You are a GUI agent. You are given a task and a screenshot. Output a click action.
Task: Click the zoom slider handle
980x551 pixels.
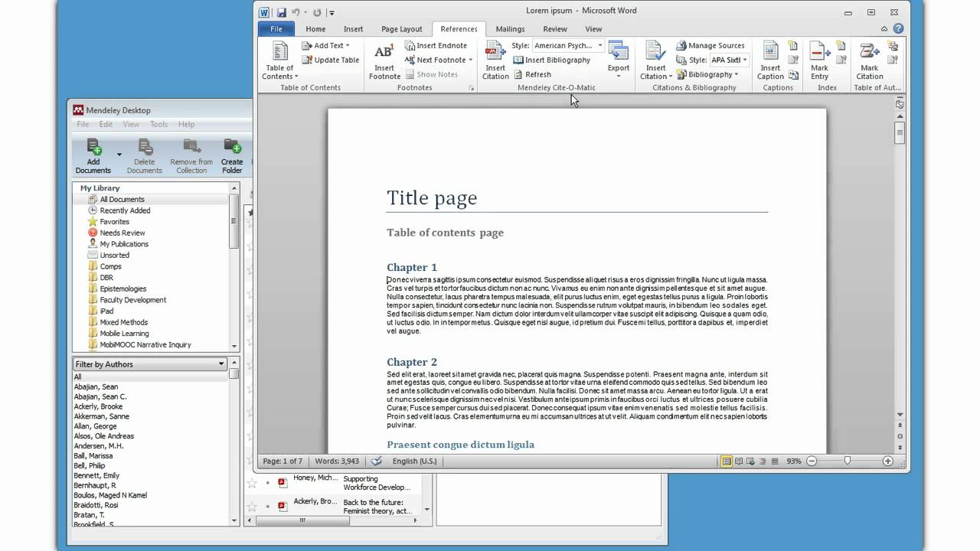point(847,461)
